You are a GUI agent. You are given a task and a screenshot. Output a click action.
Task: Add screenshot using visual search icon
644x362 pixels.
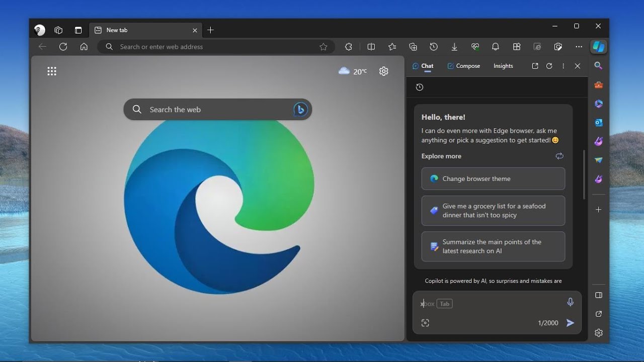point(425,323)
